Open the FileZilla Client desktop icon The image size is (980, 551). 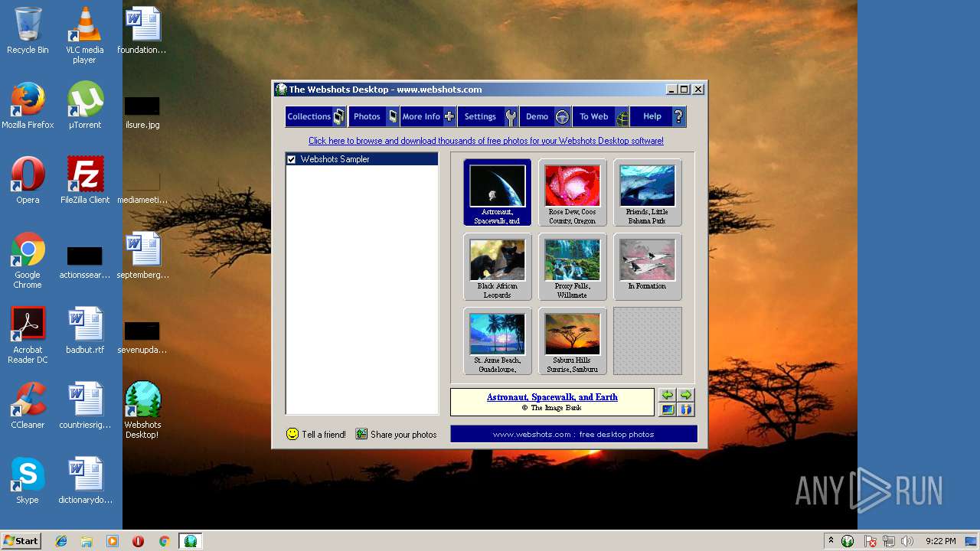(84, 180)
